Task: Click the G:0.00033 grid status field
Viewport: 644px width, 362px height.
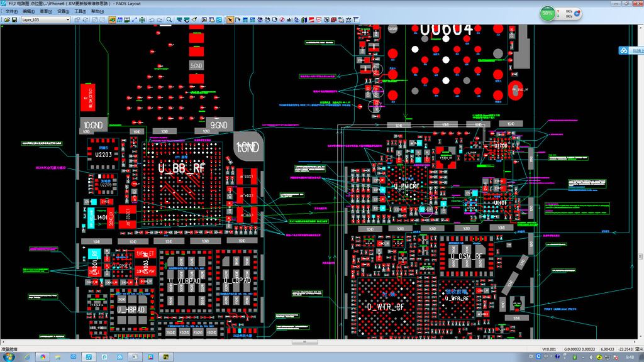Action: (579, 349)
